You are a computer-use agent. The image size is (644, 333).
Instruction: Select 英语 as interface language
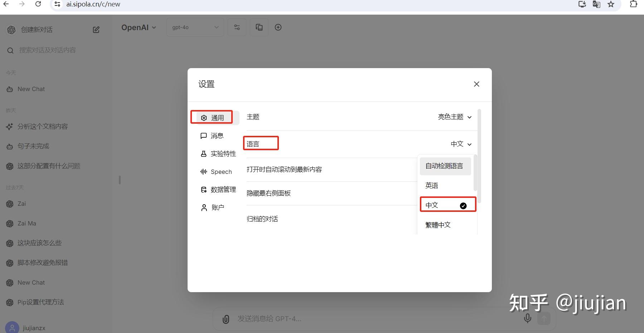(x=432, y=185)
